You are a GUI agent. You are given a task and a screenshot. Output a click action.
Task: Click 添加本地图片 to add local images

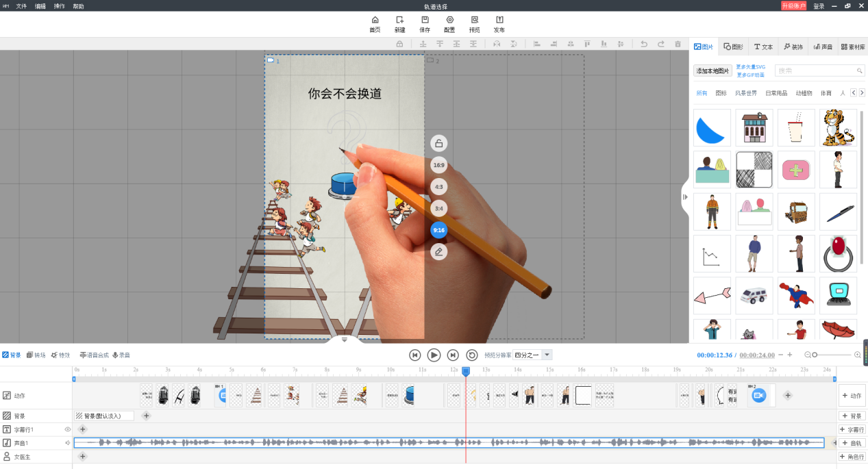pyautogui.click(x=711, y=71)
